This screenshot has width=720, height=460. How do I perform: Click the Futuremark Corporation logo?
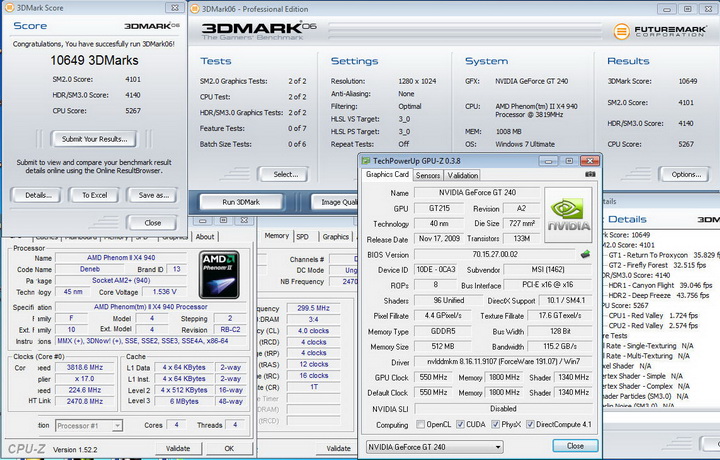[x=660, y=31]
